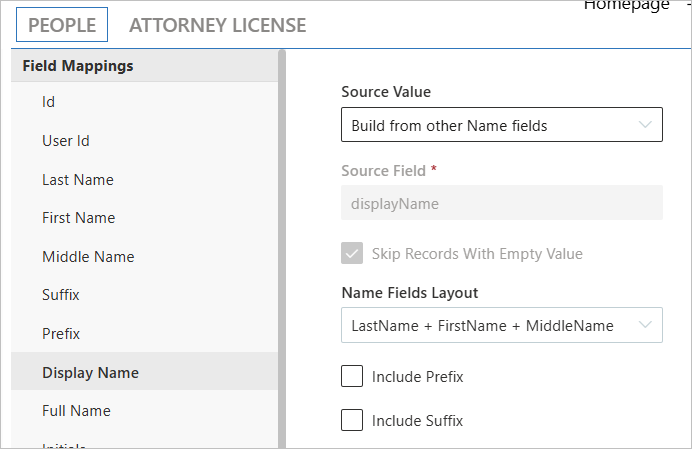Select the Middle Name field mapping

[144, 257]
